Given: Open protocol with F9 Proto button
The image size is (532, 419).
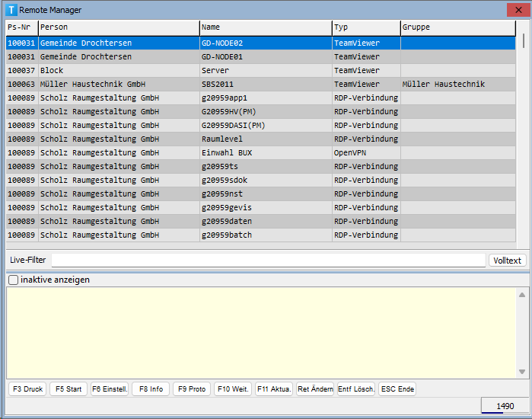Looking at the screenshot, I should [x=192, y=389].
